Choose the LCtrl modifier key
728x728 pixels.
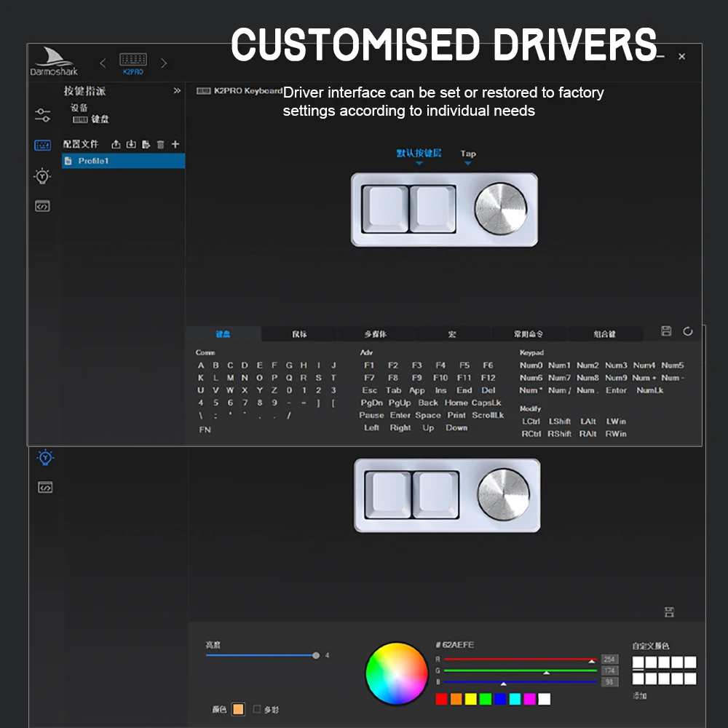click(531, 422)
